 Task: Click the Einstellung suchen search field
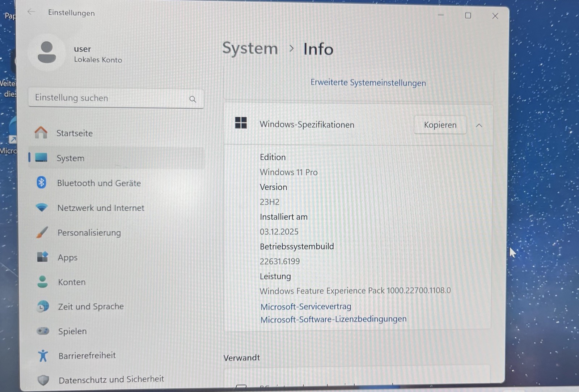[109, 98]
